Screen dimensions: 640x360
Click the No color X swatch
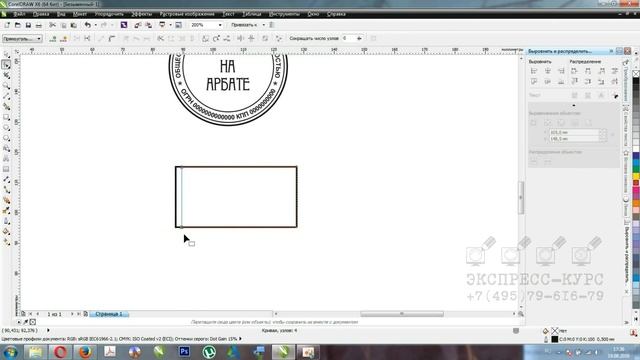tap(636, 73)
